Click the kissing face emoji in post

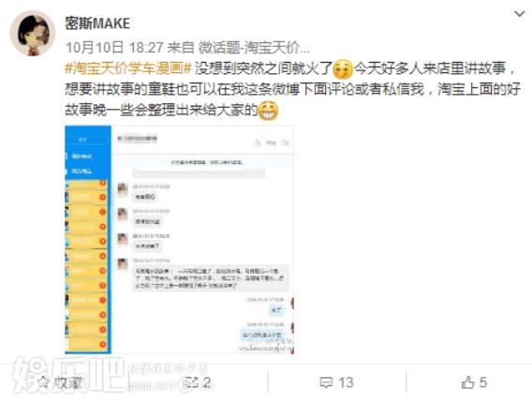coord(343,69)
